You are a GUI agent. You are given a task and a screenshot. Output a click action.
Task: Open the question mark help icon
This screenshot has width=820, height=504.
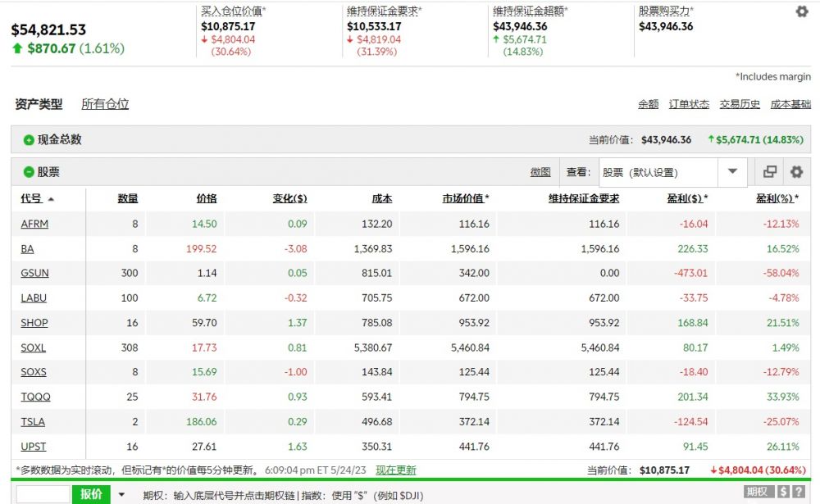click(x=799, y=492)
